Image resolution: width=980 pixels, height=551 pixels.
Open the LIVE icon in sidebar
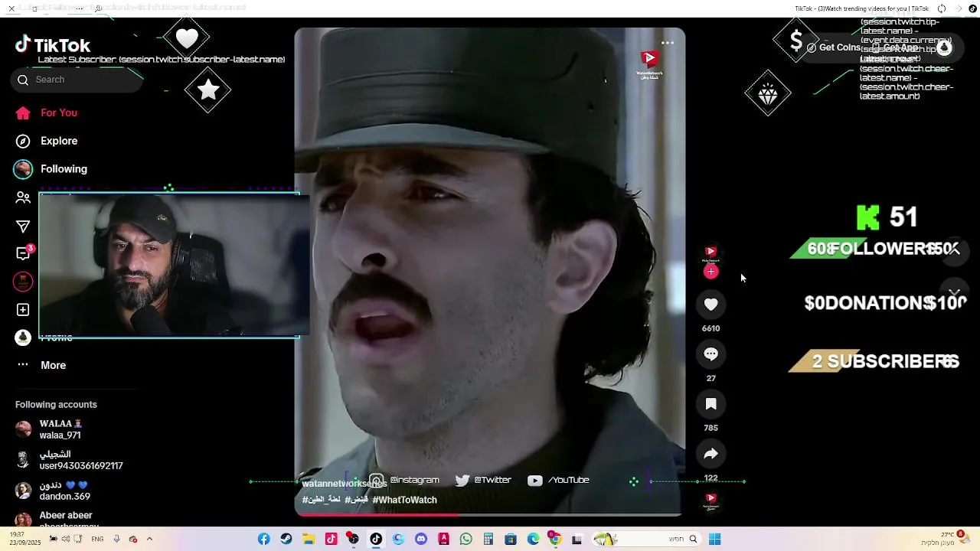point(23,282)
